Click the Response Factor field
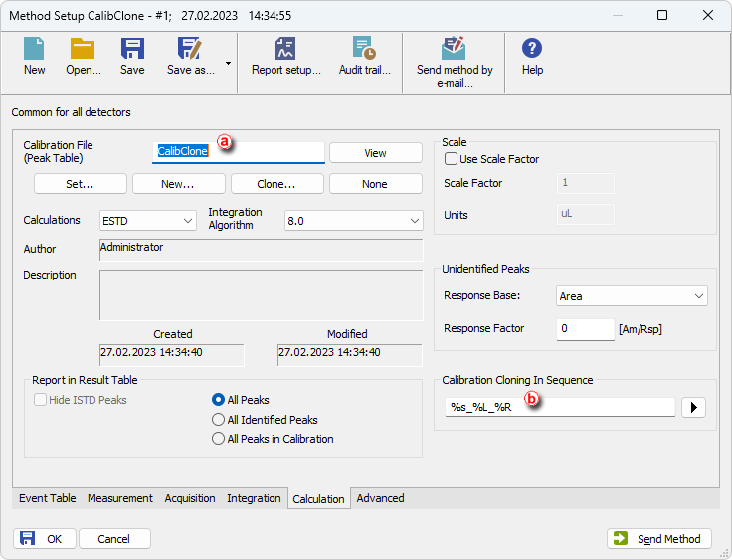The height and width of the screenshot is (560, 732). (585, 329)
